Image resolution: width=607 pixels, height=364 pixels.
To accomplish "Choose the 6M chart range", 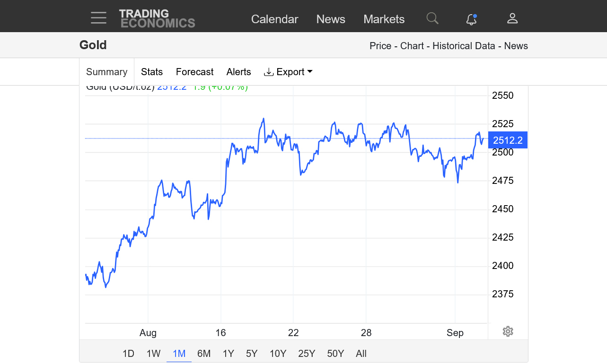I will click(204, 354).
